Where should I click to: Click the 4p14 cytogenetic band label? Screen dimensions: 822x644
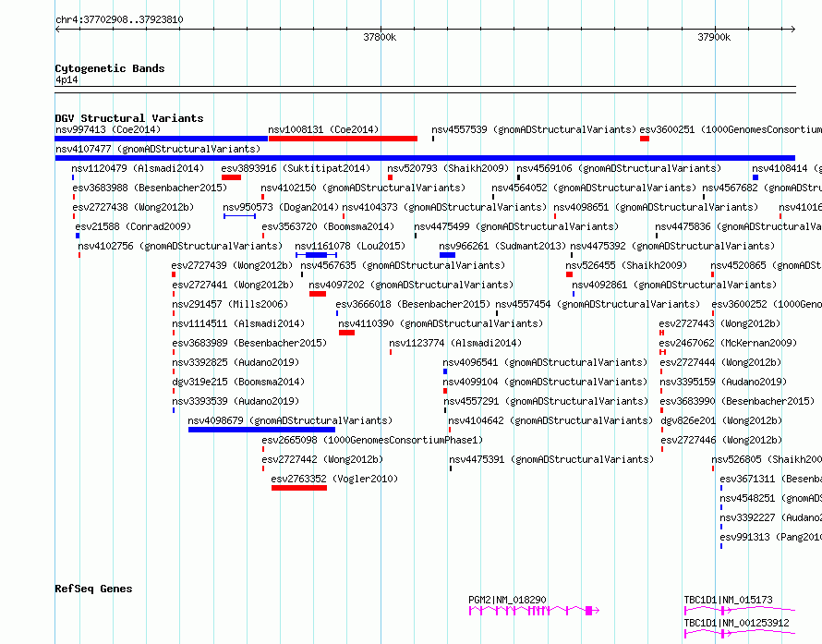click(x=66, y=79)
